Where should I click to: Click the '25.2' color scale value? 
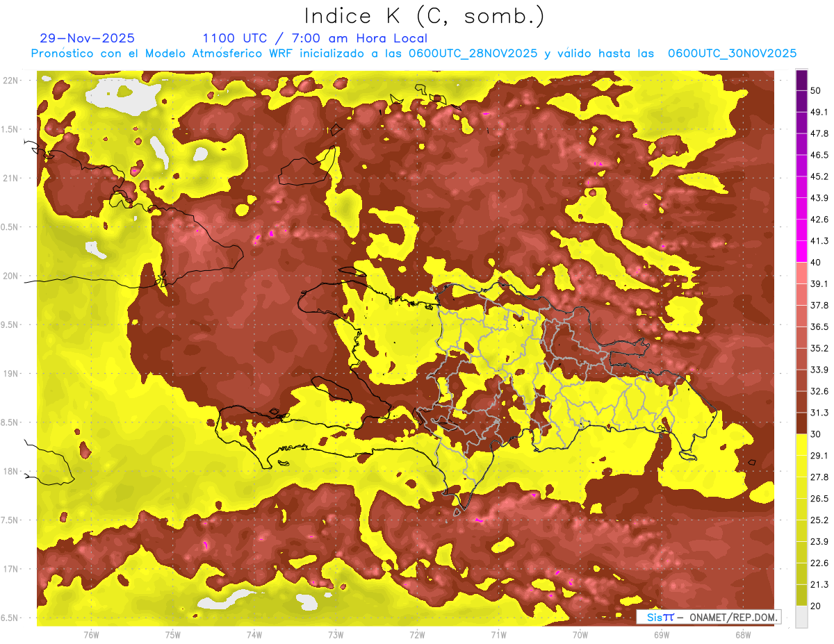[x=819, y=520]
